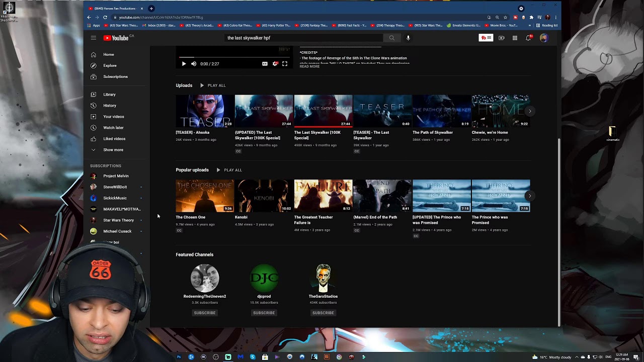
Task: Open The Chosen One thumbnail
Action: click(205, 196)
